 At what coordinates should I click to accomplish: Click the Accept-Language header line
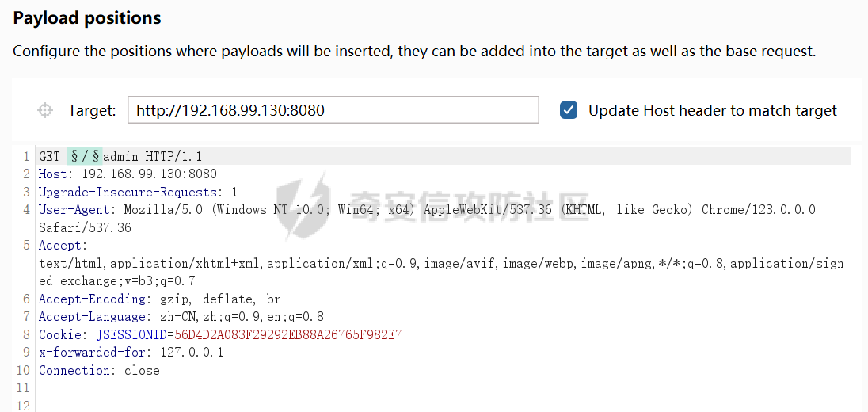[x=181, y=317]
